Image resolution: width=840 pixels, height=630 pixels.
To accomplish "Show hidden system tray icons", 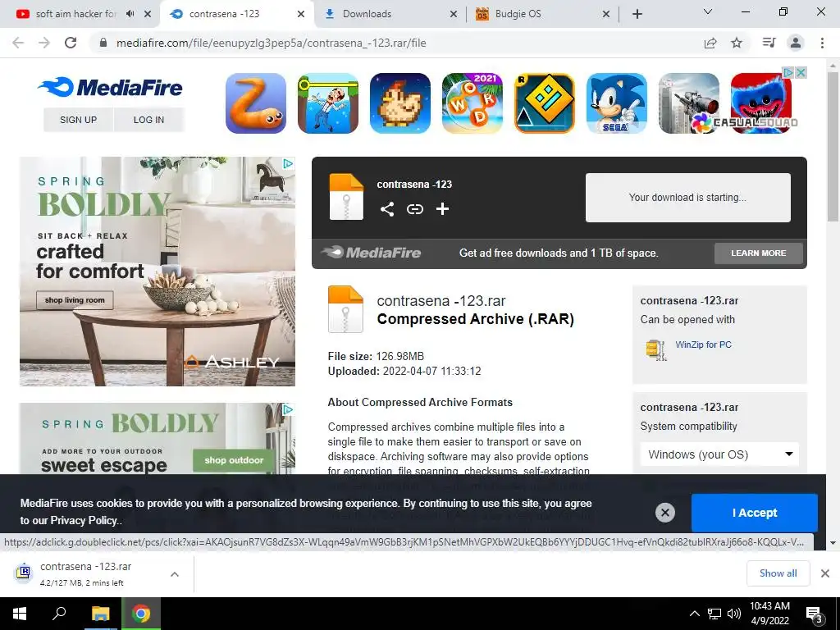I will [694, 614].
